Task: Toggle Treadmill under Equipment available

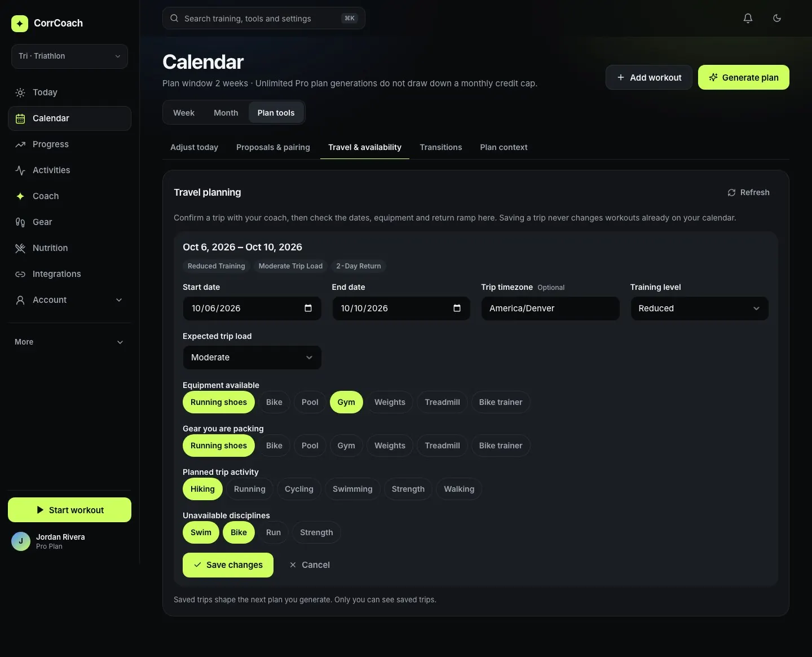Action: [442, 402]
